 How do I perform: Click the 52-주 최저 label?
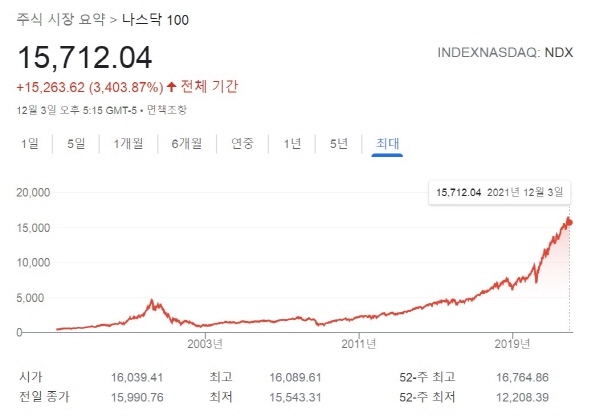(x=427, y=397)
